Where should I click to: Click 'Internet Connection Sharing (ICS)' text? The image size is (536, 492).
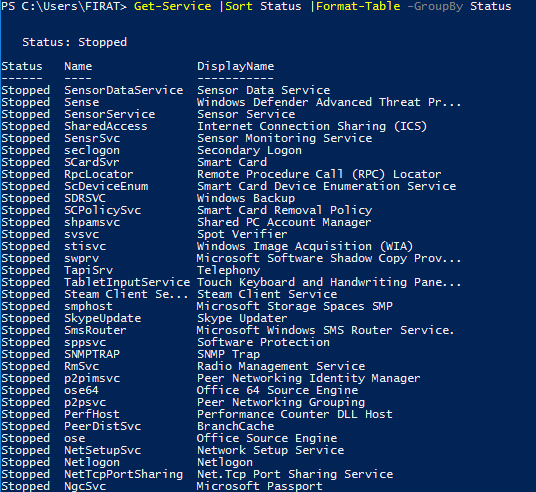pos(312,127)
